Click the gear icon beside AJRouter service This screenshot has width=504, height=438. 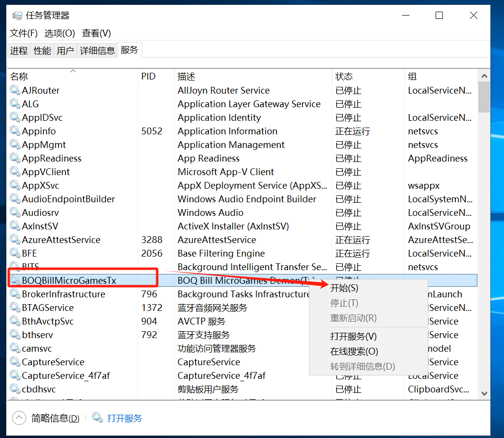point(15,90)
